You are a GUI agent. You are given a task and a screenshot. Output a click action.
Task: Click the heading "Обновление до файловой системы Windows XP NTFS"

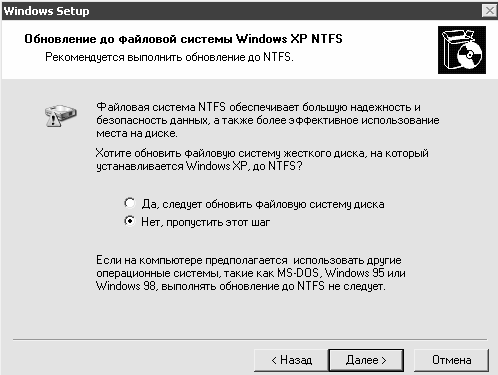[x=183, y=39]
